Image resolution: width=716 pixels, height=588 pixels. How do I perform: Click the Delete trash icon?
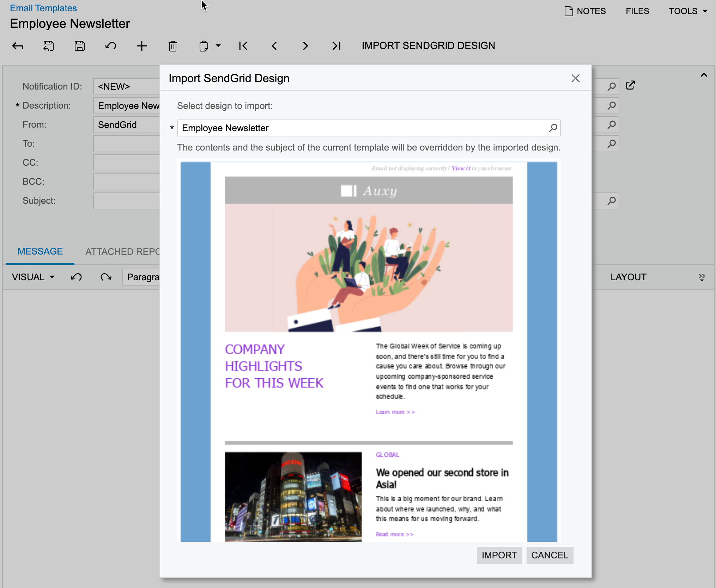(172, 46)
